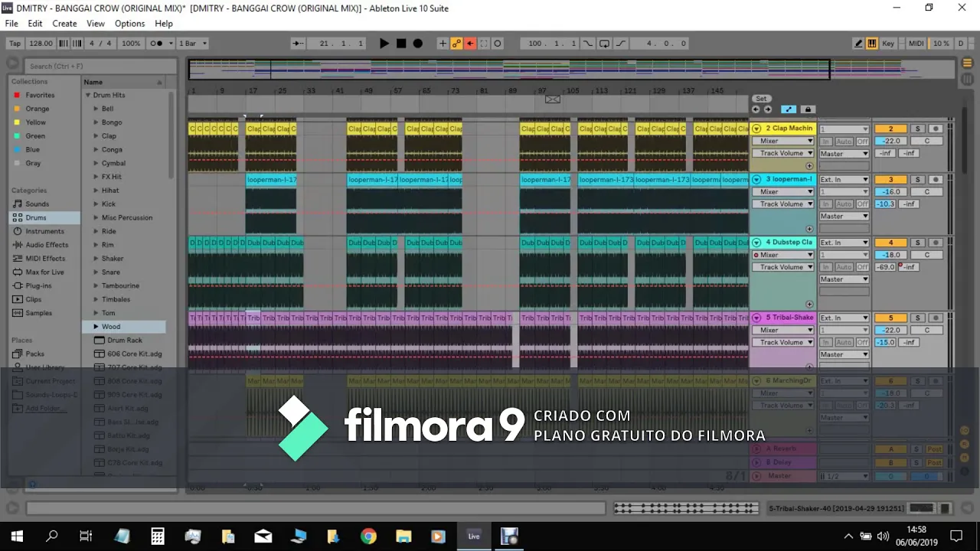The width and height of the screenshot is (980, 551).
Task: Toggle Follow playback button
Action: click(299, 44)
